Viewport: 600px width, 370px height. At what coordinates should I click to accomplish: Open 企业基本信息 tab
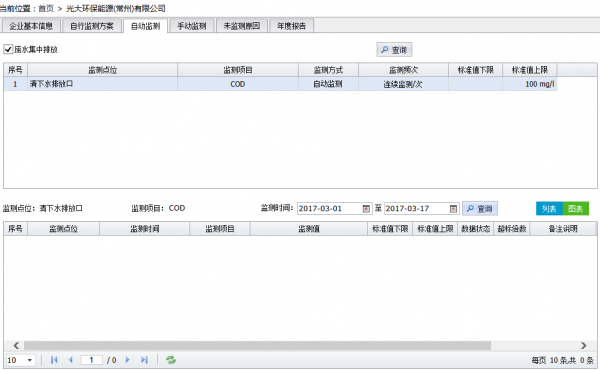pyautogui.click(x=31, y=26)
